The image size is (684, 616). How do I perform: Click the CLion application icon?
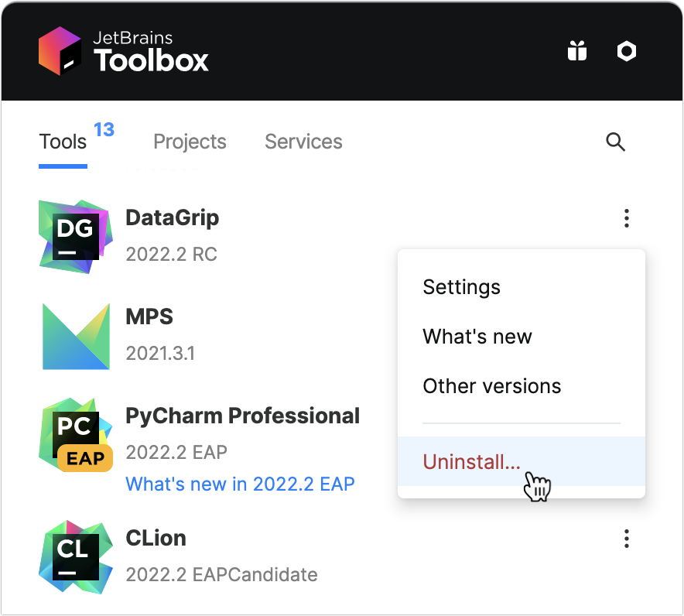click(75, 555)
